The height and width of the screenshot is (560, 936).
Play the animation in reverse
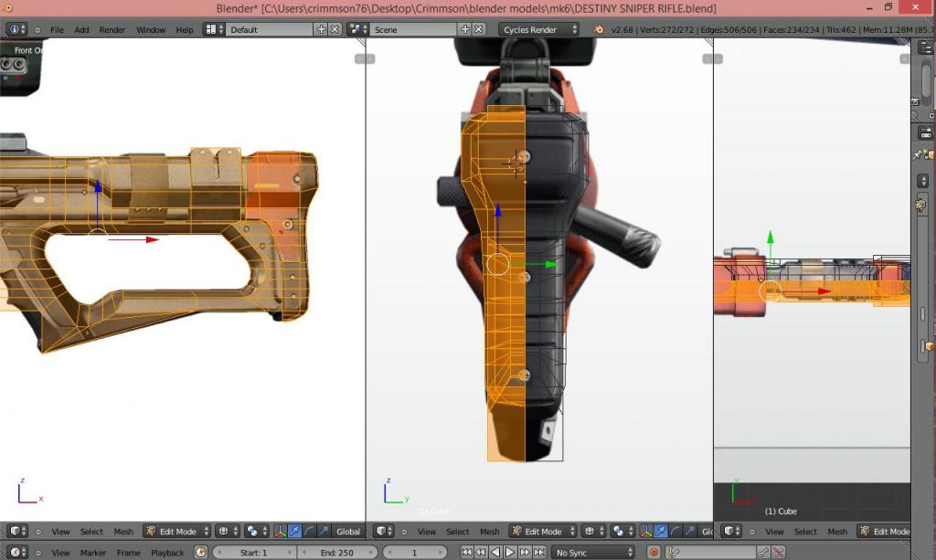click(x=495, y=553)
